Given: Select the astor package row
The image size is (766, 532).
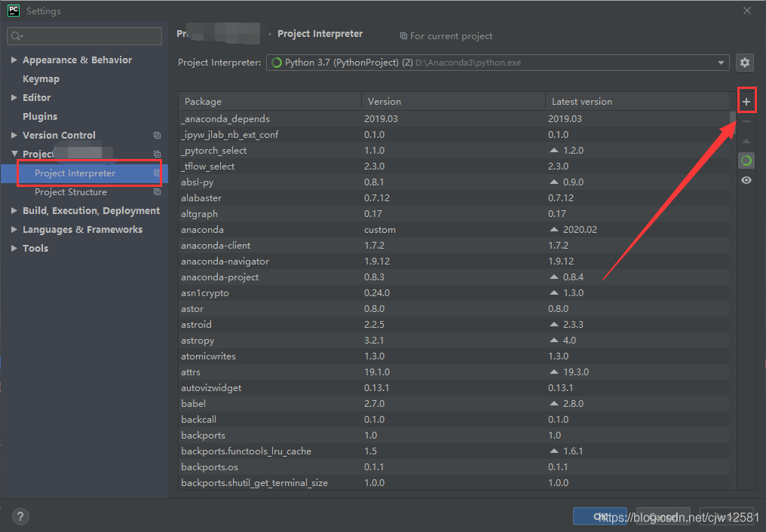Looking at the screenshot, I should tap(454, 308).
